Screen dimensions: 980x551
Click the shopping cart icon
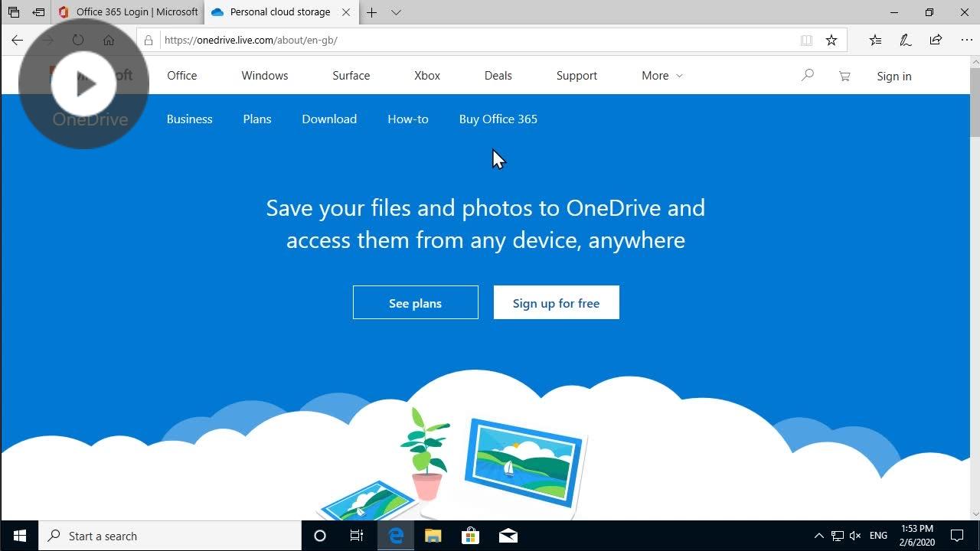(x=844, y=75)
